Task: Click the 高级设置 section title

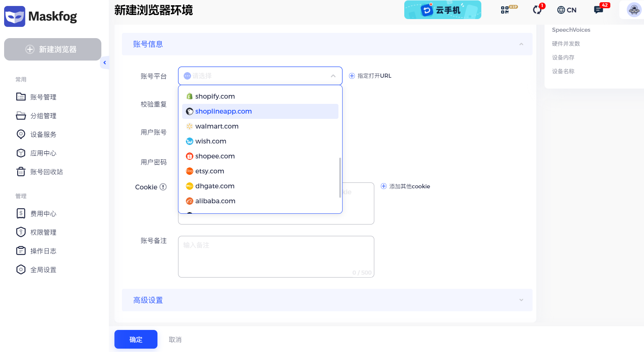Action: point(148,300)
